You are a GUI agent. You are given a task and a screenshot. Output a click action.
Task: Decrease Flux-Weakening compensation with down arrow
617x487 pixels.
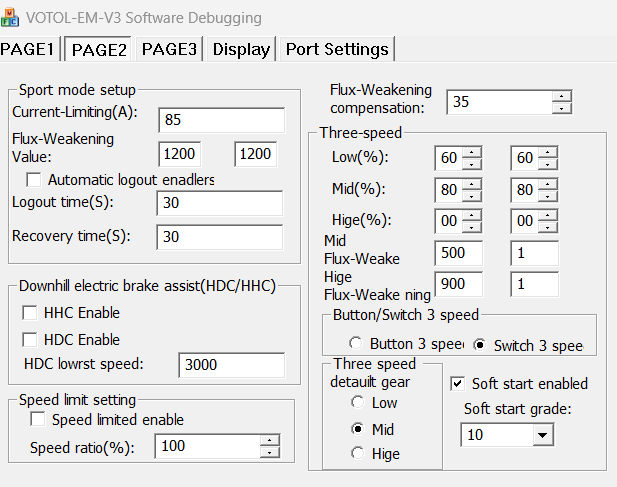click(x=562, y=107)
